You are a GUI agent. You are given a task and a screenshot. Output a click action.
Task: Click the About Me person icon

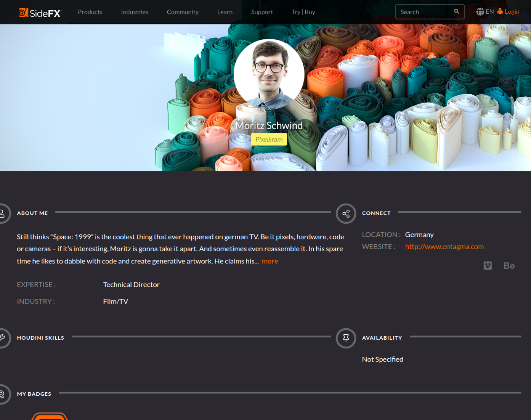coord(2,213)
